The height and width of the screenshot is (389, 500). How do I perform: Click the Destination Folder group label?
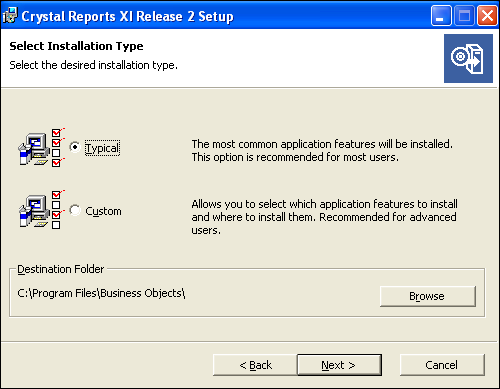coord(61,269)
